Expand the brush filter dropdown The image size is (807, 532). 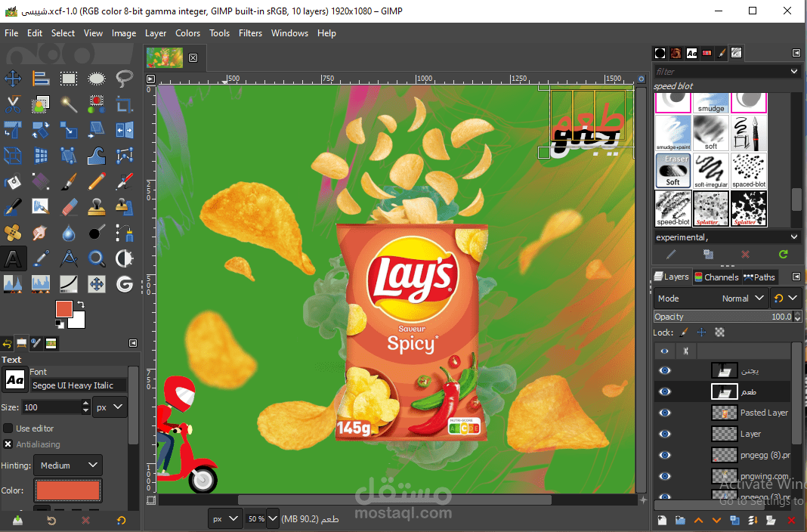[794, 72]
